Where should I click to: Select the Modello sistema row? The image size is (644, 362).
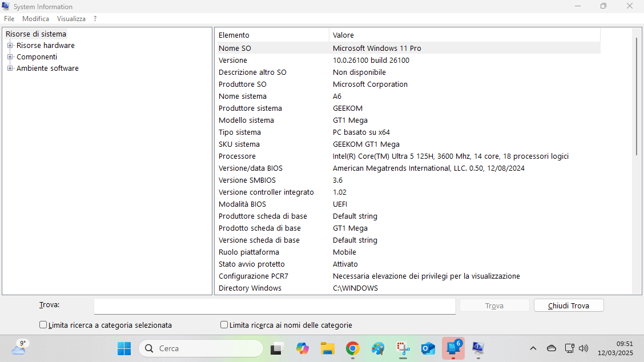click(409, 120)
